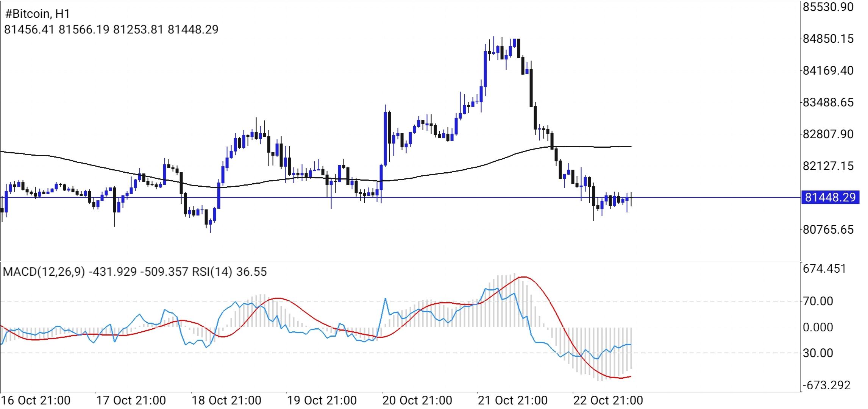Click the 17 Oct 21:00 time label
This screenshot has height=409, width=868.
tap(131, 400)
